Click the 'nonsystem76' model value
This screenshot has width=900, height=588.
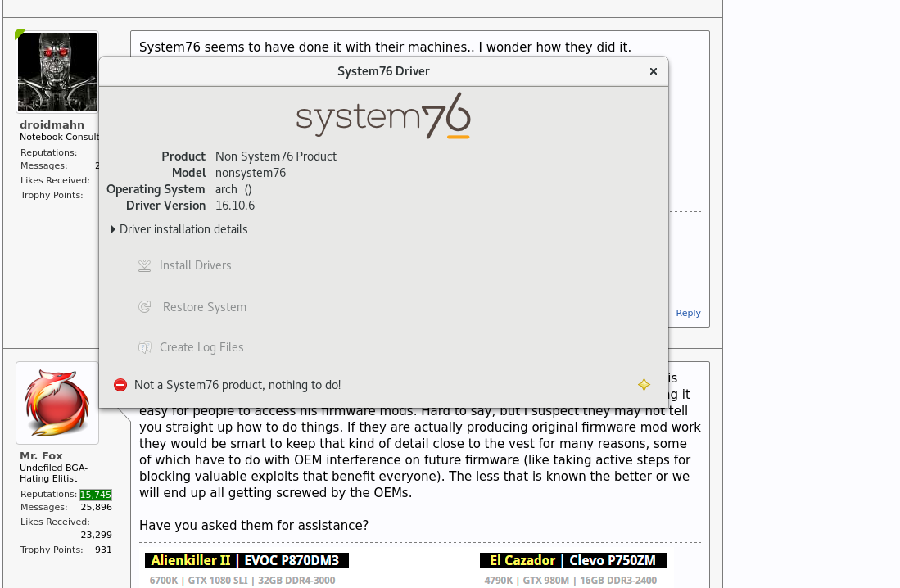tap(251, 173)
